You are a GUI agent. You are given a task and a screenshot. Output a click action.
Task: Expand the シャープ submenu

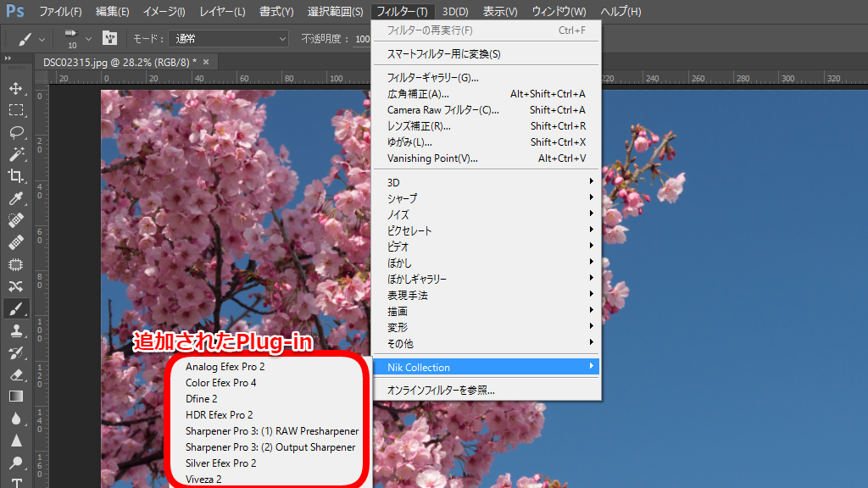[x=486, y=198]
